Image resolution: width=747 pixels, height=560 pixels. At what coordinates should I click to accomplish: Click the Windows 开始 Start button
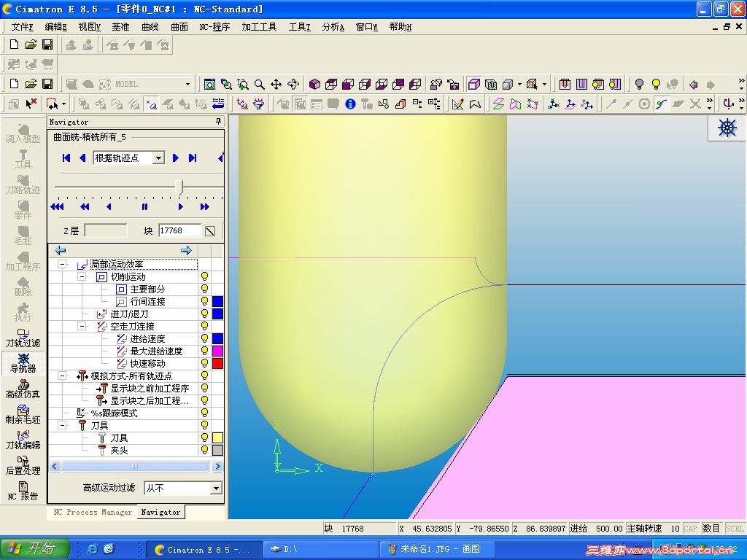[x=34, y=548]
